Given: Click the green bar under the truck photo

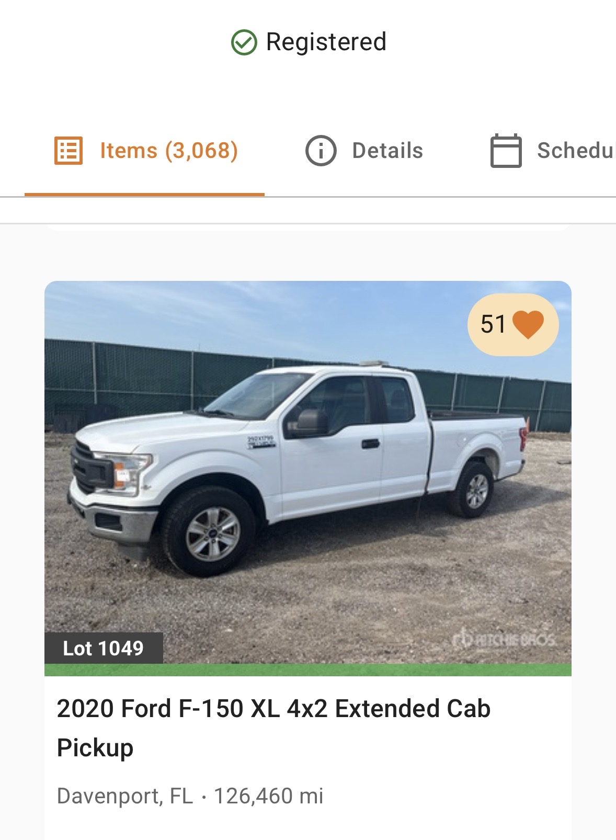Looking at the screenshot, I should click(308, 670).
